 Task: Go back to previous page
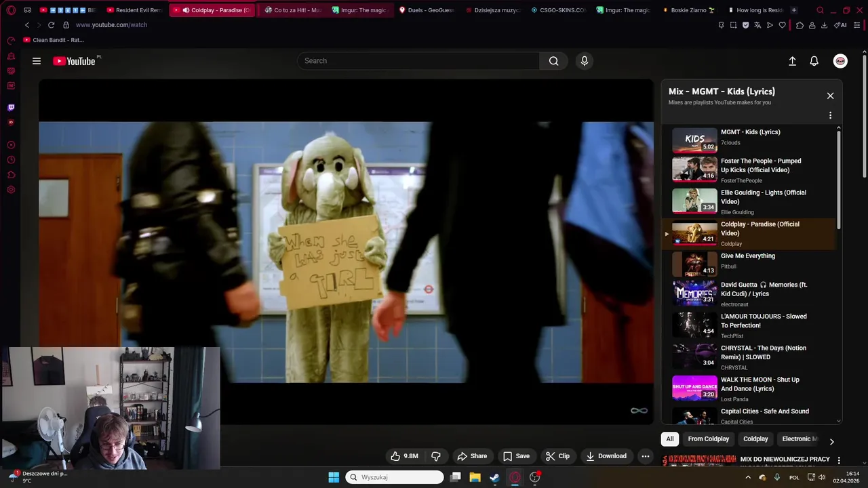[27, 25]
